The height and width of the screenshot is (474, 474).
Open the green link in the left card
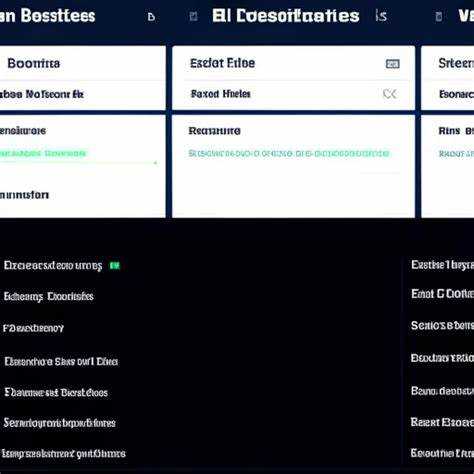point(43,153)
